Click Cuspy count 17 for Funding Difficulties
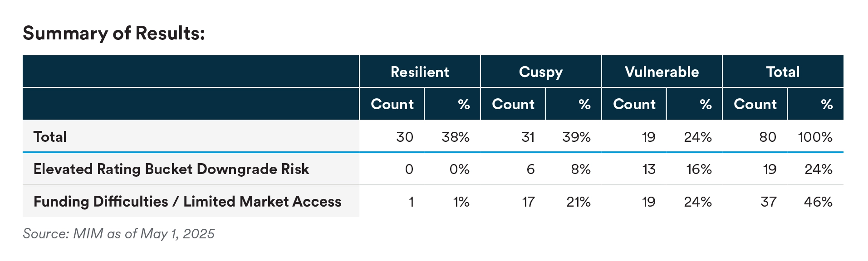Screen dimensions: 868x261 pos(528,202)
